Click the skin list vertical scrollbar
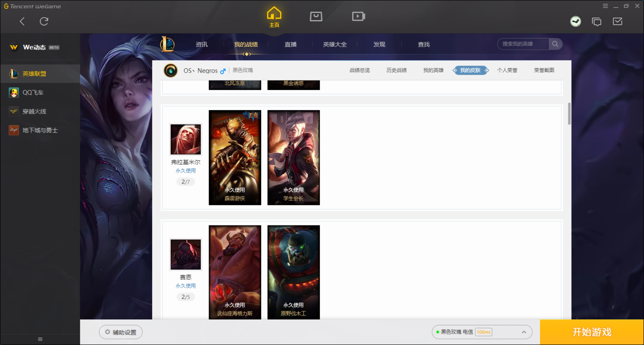644x345 pixels. [569, 114]
